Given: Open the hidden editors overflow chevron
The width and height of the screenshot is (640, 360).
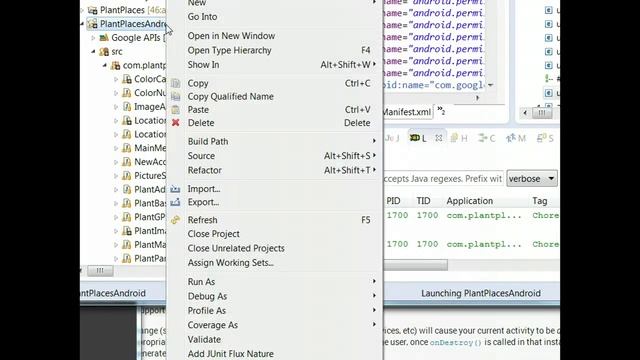Looking at the screenshot, I should (441, 110).
